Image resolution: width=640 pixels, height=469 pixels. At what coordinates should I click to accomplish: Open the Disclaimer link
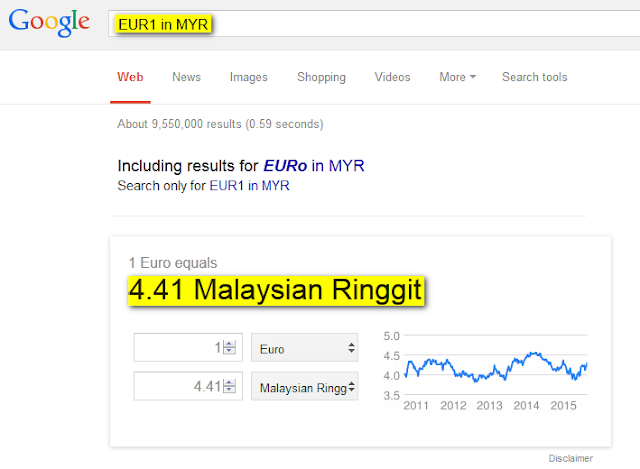point(571,458)
